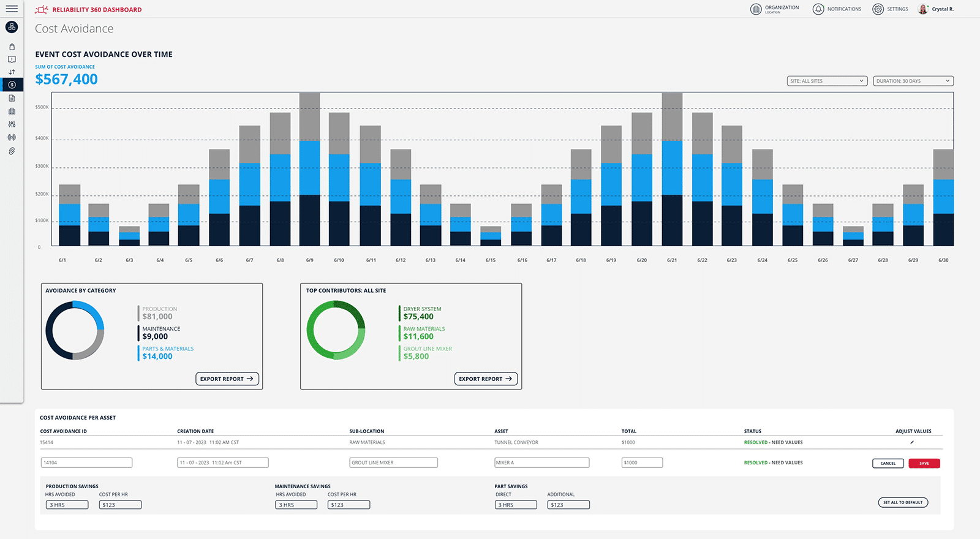Viewport: 980px width, 539px height.
Task: Click the paperclip attachment sidebar icon
Action: pyautogui.click(x=12, y=151)
